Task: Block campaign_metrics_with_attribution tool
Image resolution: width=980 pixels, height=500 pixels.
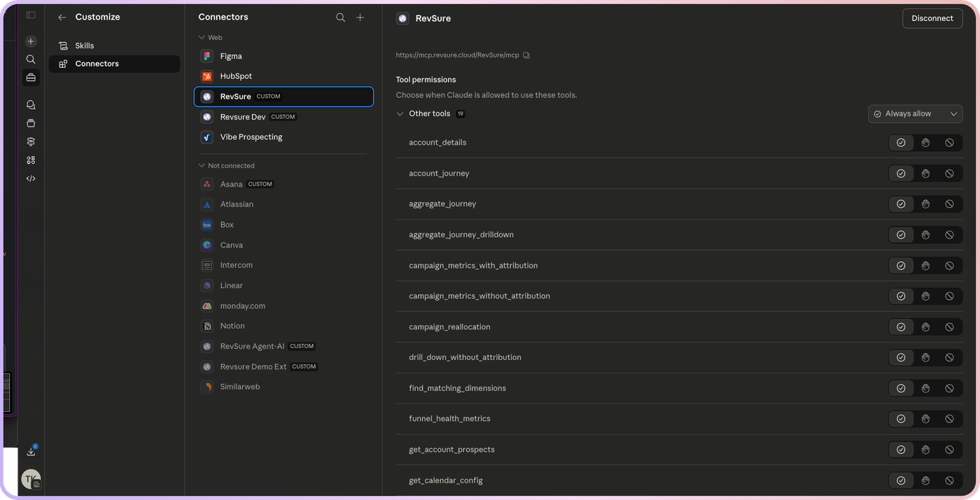Action: 949,266
